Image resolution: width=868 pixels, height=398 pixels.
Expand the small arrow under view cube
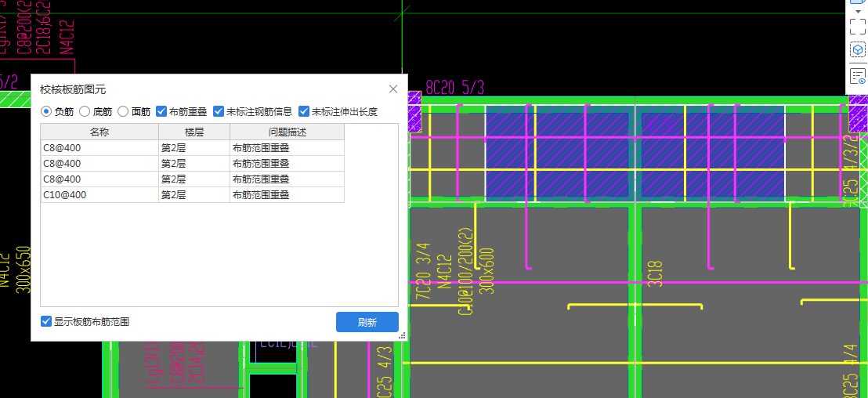858,12
